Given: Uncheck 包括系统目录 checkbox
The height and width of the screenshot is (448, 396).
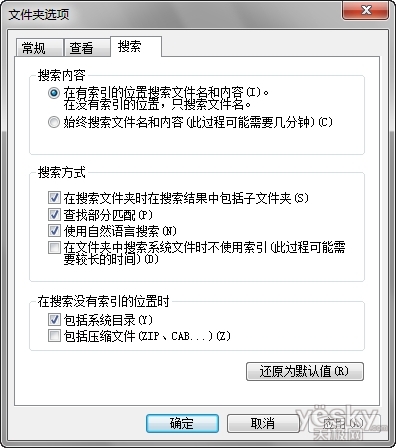Looking at the screenshot, I should tap(54, 319).
